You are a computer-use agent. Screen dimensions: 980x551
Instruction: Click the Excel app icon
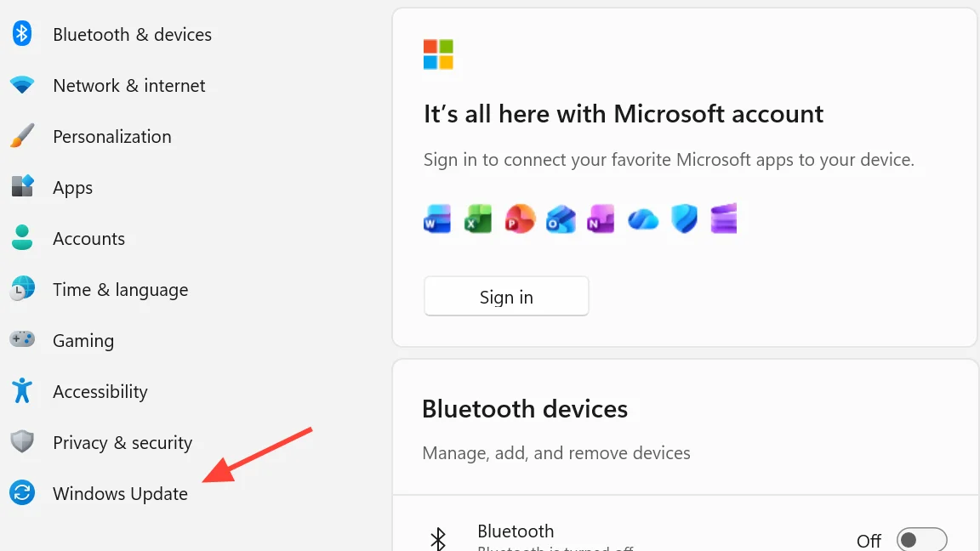click(x=478, y=219)
